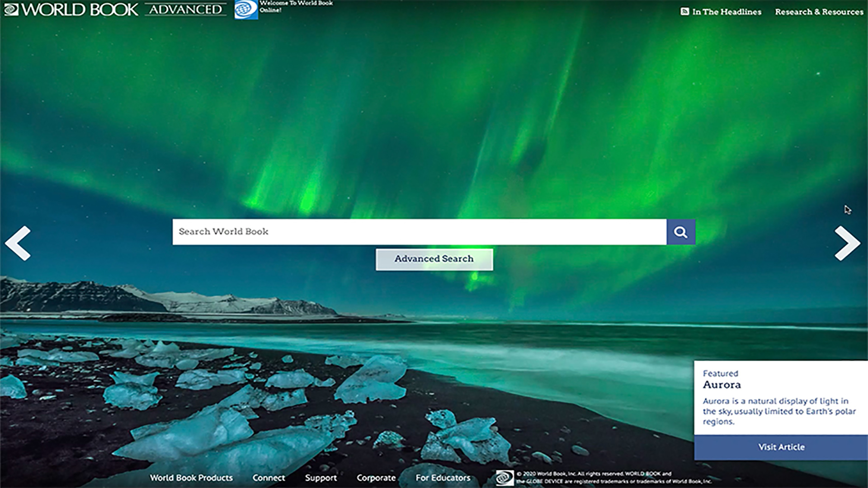Open the Connect footer menu
This screenshot has height=488, width=868.
click(x=269, y=478)
